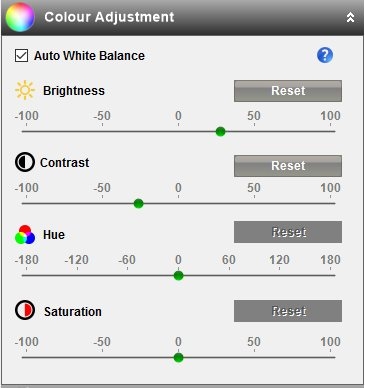Screen dimensions: 365x388
Task: Uncheck the Auto White Balance checkbox
Action: tap(21, 55)
